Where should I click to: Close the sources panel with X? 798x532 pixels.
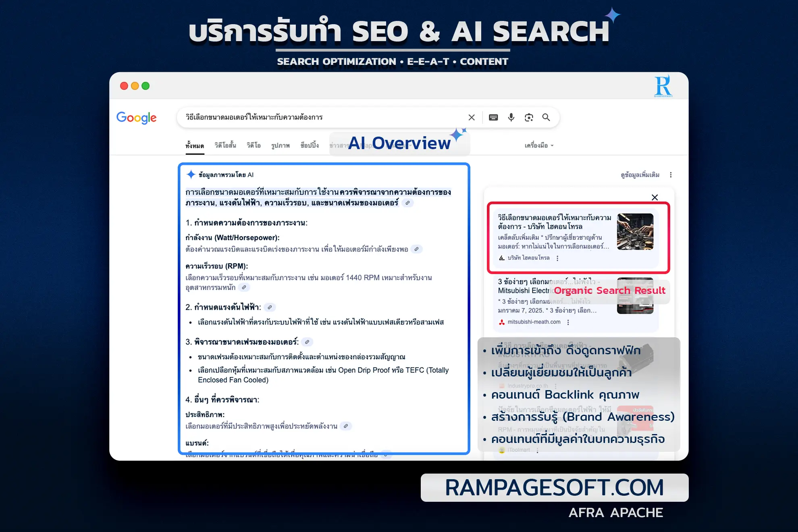pyautogui.click(x=655, y=197)
